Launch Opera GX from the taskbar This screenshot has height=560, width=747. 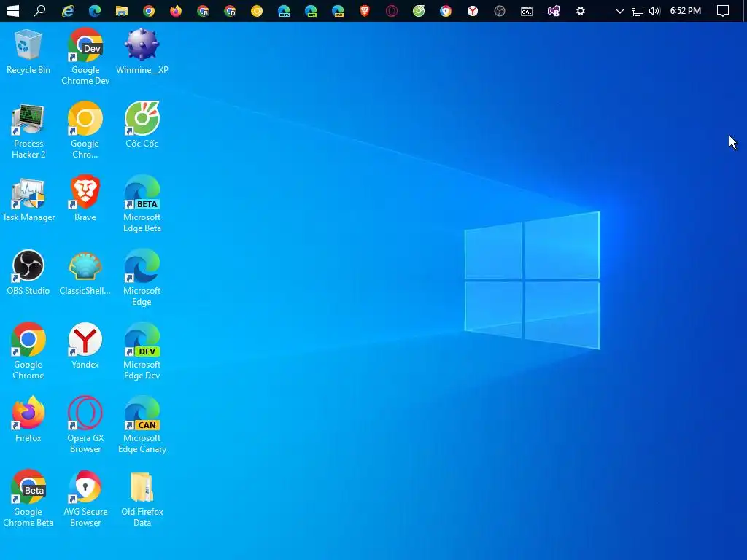tap(392, 10)
